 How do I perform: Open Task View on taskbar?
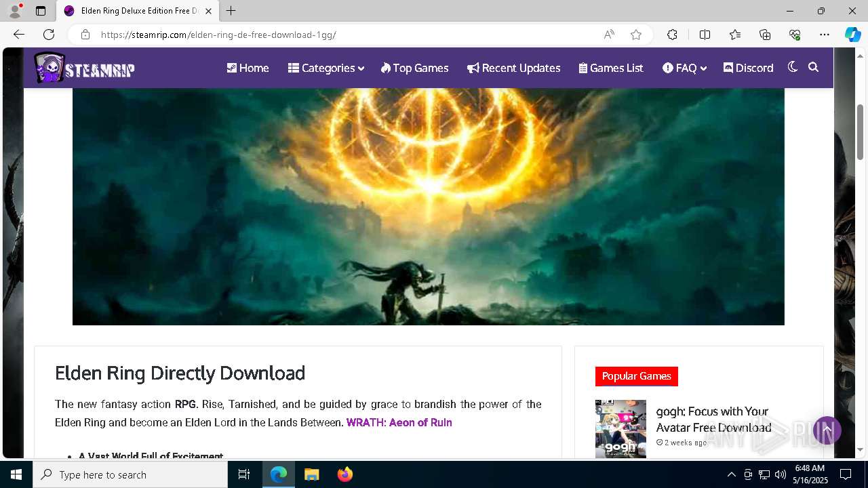(244, 474)
